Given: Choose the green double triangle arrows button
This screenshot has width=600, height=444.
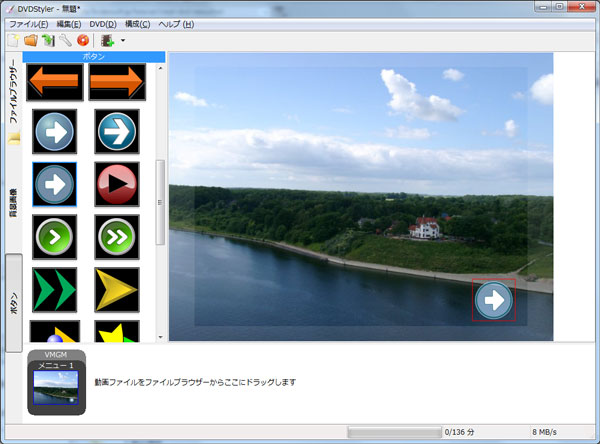Looking at the screenshot, I should coord(54,290).
